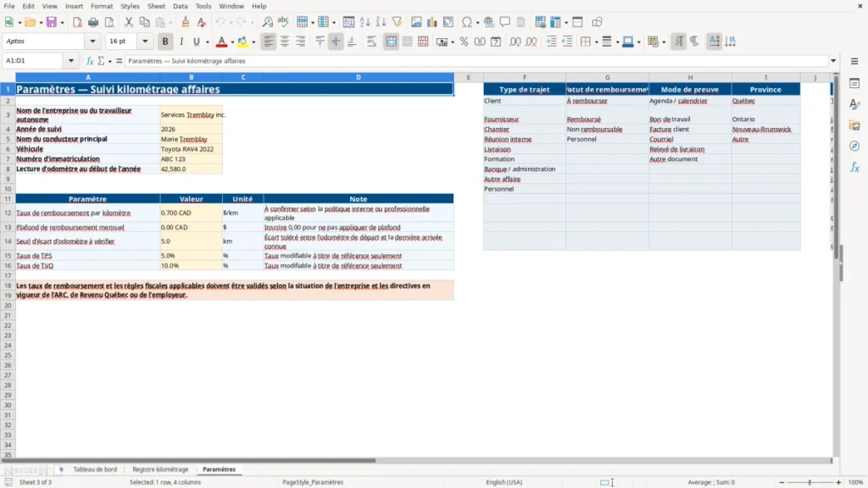Open the borders dropdown arrow
Viewport: 868px width, 488px height.
pyautogui.click(x=596, y=42)
